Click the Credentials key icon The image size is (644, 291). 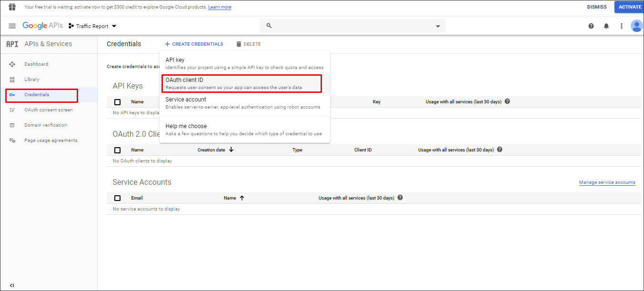click(x=12, y=95)
